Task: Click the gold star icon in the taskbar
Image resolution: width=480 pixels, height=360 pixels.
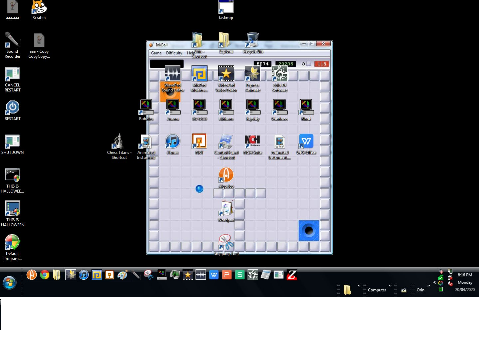Action: [x=188, y=275]
